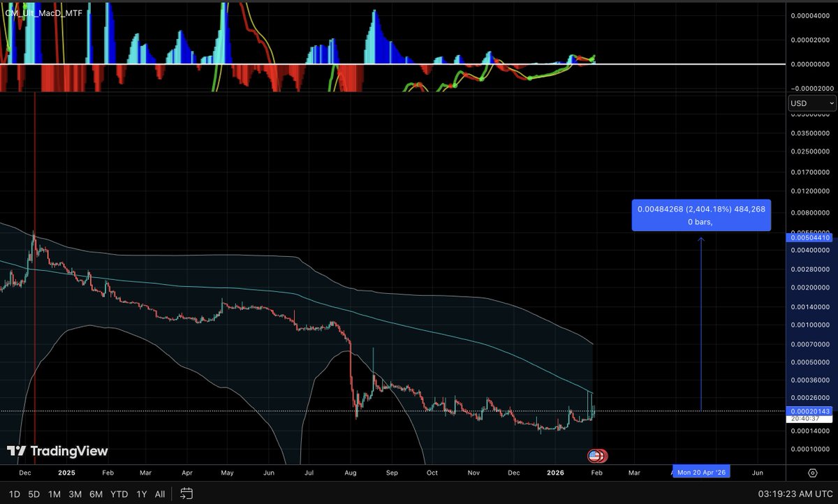Open the go-to-date calendar icon
This screenshot has width=838, height=504.
(186, 494)
